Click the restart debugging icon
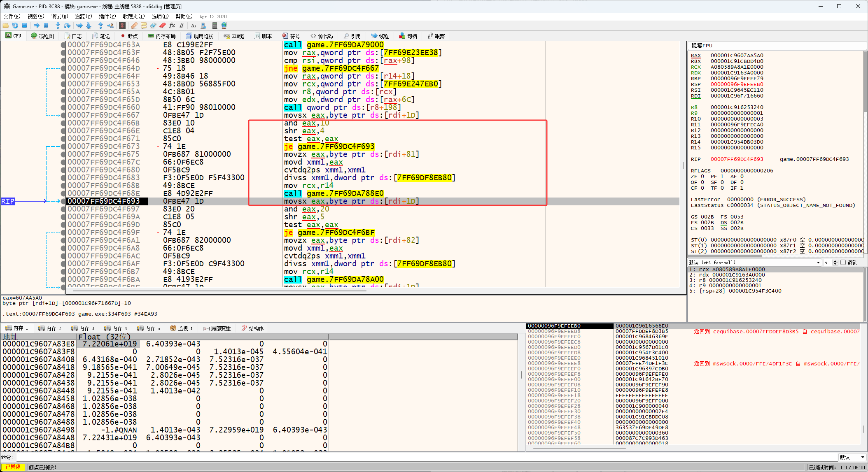The height and width of the screenshot is (472, 868). (x=15, y=26)
